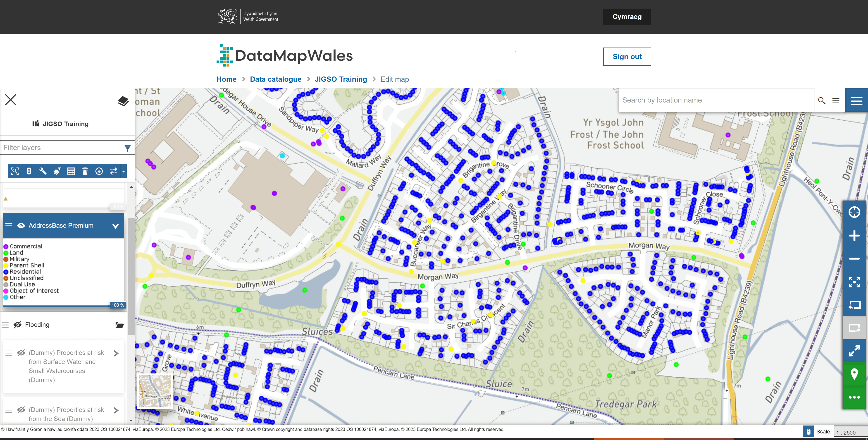Click the geolocate crosshair map tool
This screenshot has height=440, width=868.
[x=854, y=212]
